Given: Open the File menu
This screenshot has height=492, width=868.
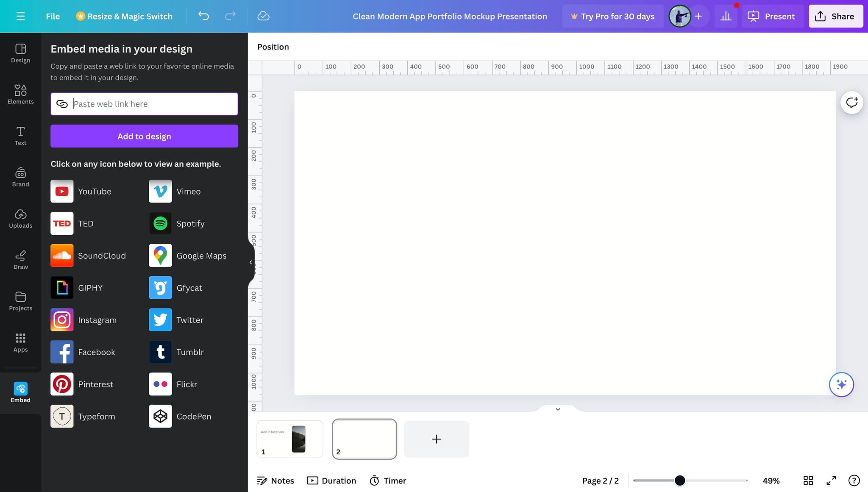Looking at the screenshot, I should pos(53,16).
